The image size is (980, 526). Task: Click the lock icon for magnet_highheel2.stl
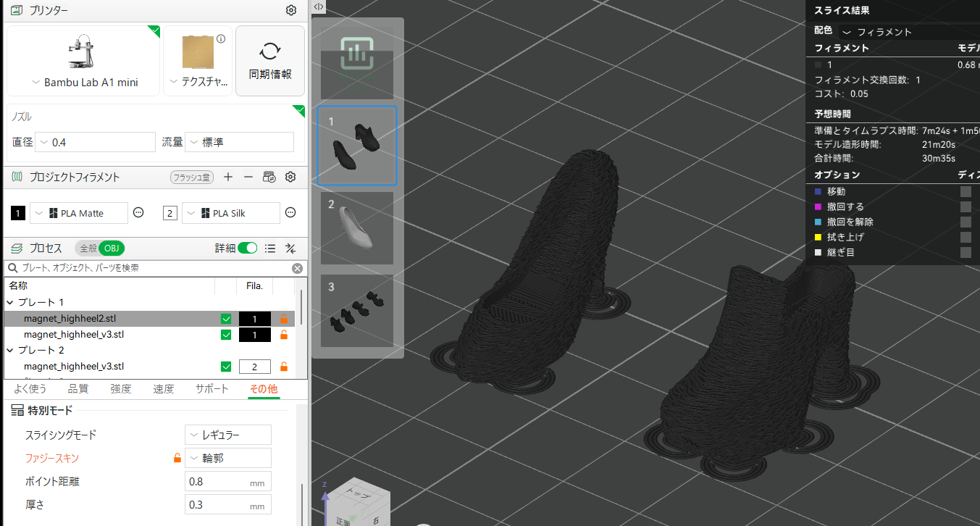point(284,319)
